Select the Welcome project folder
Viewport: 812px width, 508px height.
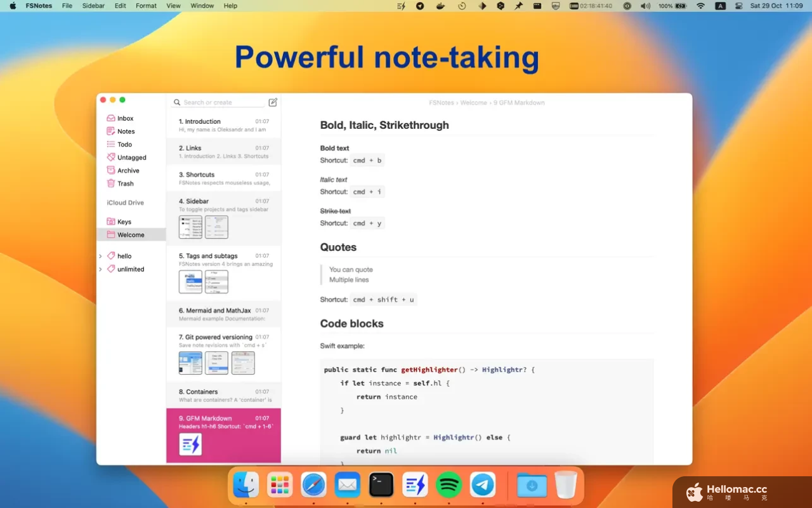tap(131, 235)
